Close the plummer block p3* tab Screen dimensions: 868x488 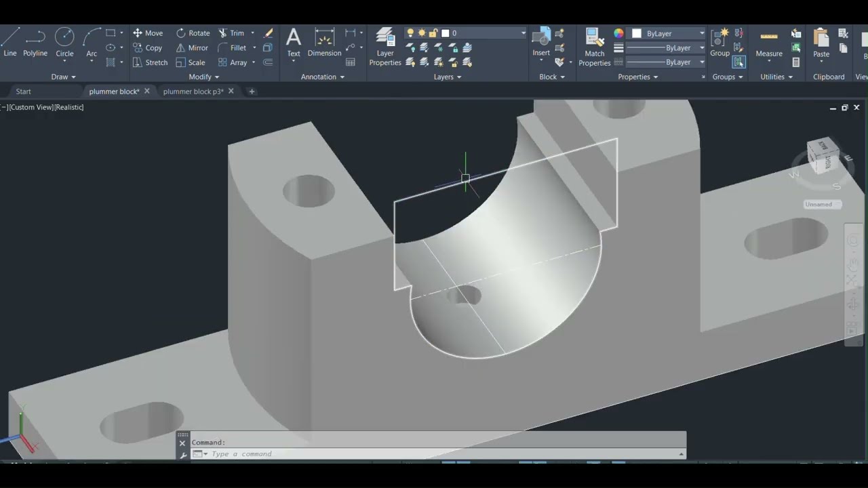231,91
